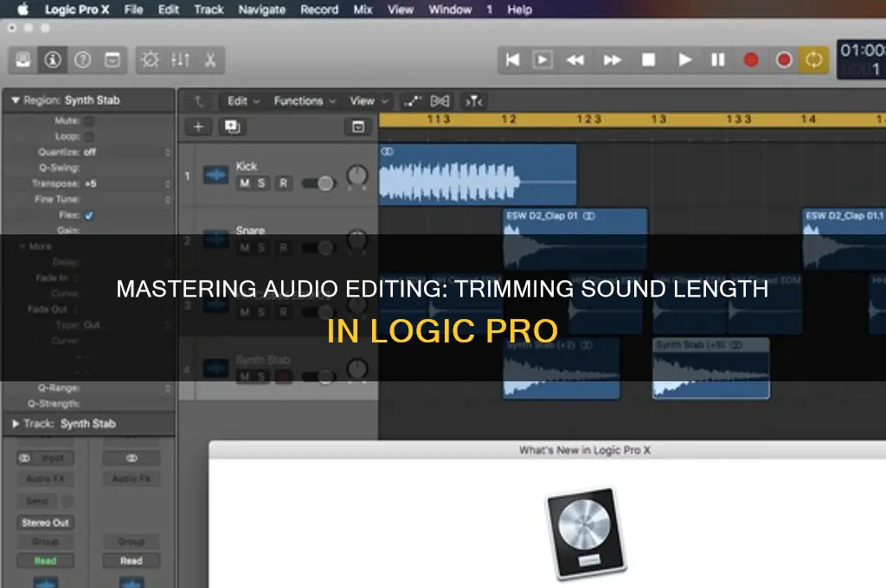Open the Mix menu
Viewport: 886px width, 588px height.
[363, 10]
